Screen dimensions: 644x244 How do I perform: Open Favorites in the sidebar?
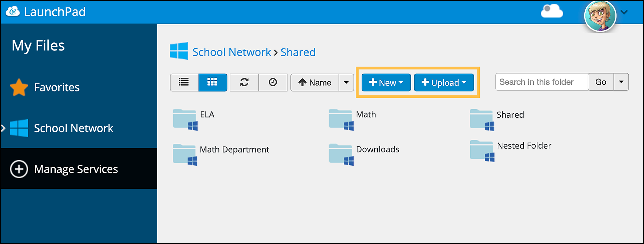(x=56, y=87)
